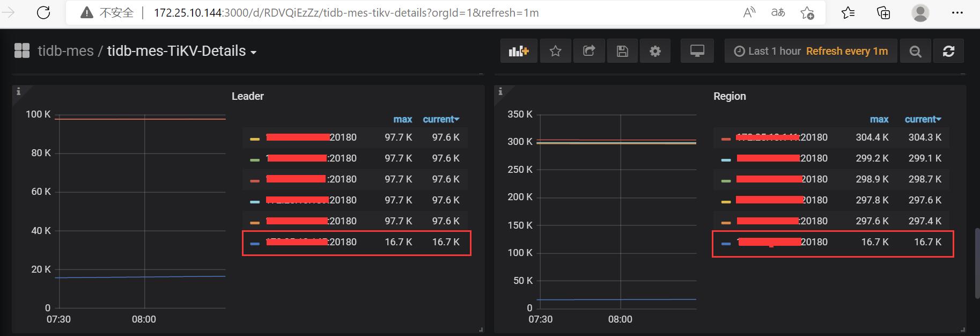
Task: Open the browser settings and more menu
Action: [957, 12]
